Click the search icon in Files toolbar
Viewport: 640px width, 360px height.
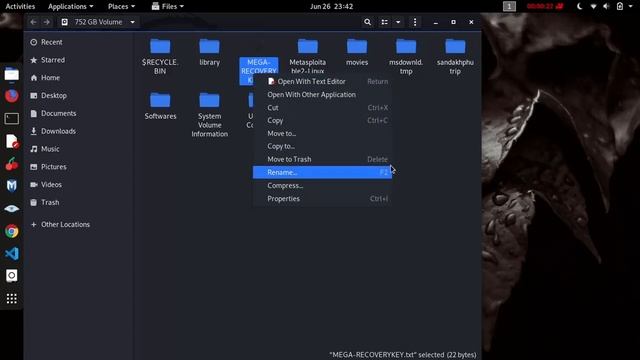tap(367, 22)
